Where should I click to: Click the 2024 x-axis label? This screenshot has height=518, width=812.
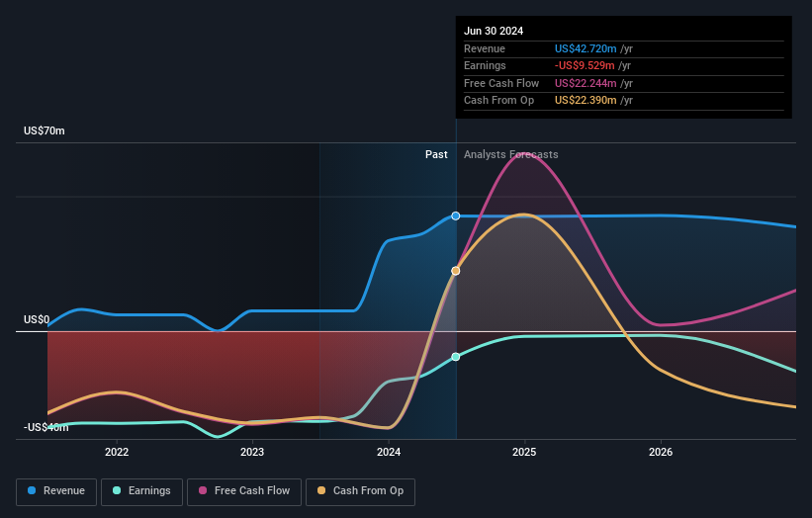pyautogui.click(x=389, y=452)
